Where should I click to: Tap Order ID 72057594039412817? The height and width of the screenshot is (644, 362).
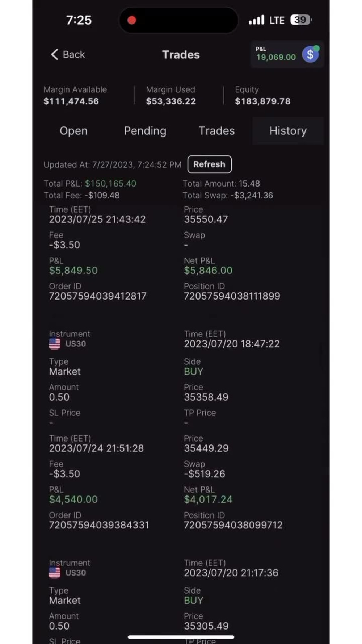pyautogui.click(x=98, y=296)
